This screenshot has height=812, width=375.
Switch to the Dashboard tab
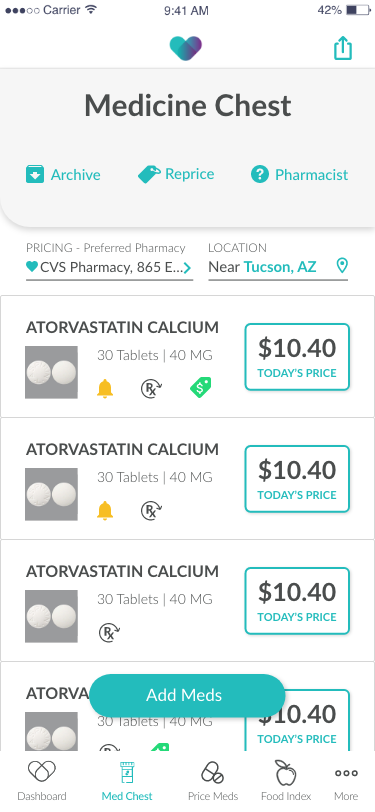coord(42,781)
